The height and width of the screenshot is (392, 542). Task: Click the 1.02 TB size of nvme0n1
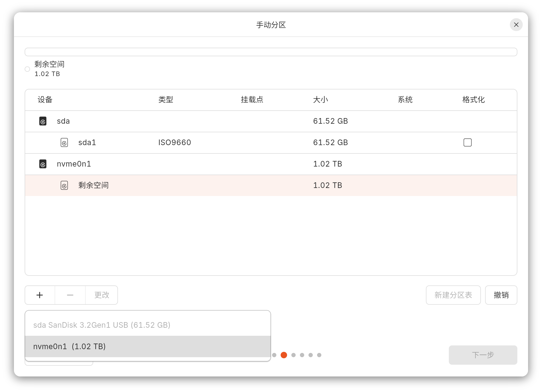tap(328, 164)
